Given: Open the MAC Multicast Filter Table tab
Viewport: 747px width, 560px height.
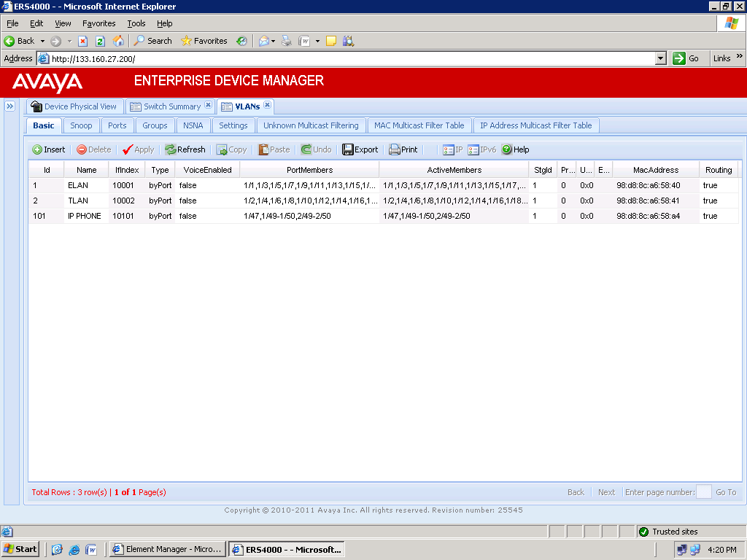Looking at the screenshot, I should point(419,125).
